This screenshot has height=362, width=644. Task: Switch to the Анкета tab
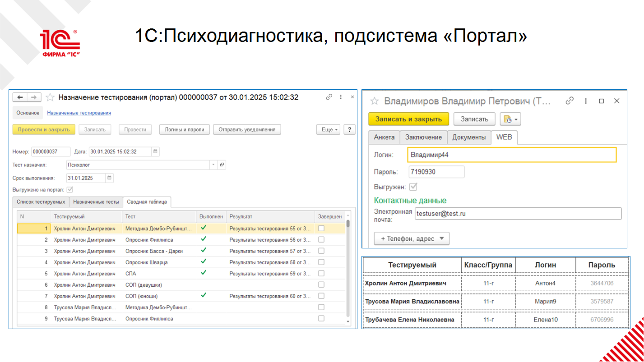384,137
